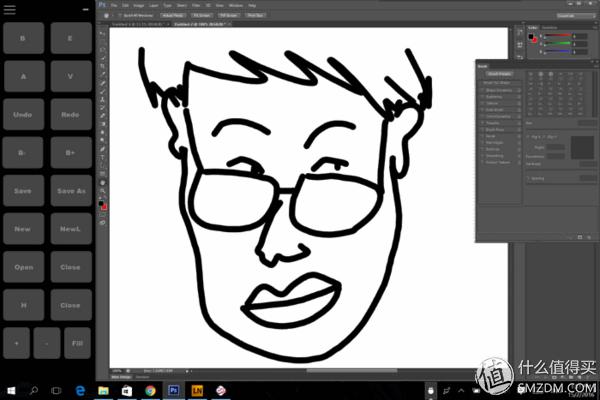This screenshot has width=600, height=400.
Task: Click the Photoshop icon in the taskbar
Action: coord(174,390)
